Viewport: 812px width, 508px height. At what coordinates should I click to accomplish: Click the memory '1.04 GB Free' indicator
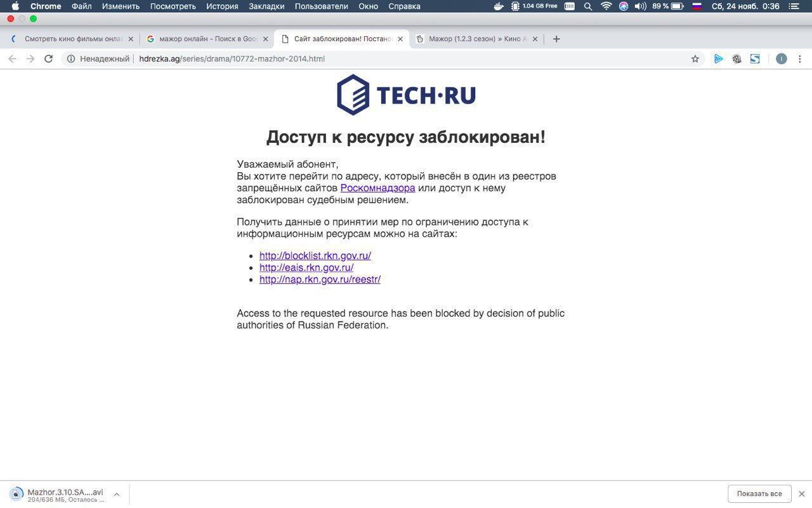click(535, 6)
